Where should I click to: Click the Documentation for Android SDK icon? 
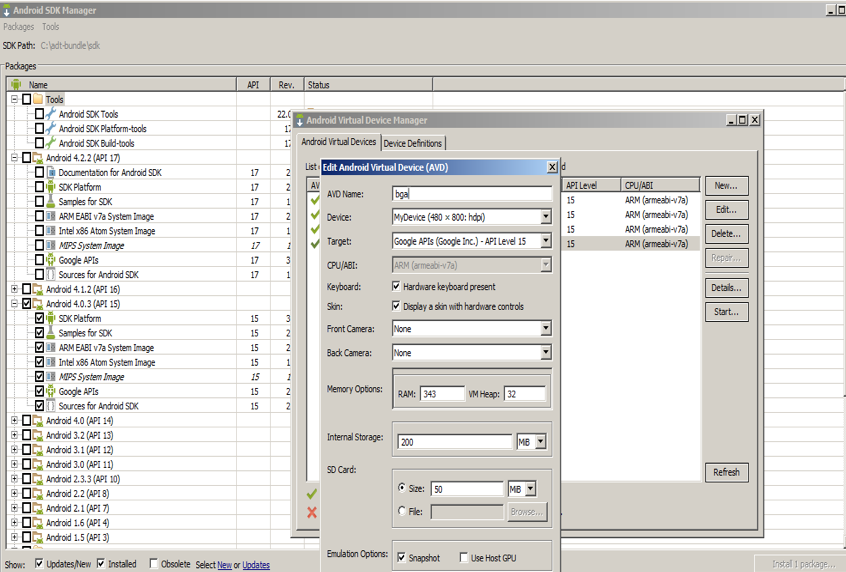click(51, 172)
